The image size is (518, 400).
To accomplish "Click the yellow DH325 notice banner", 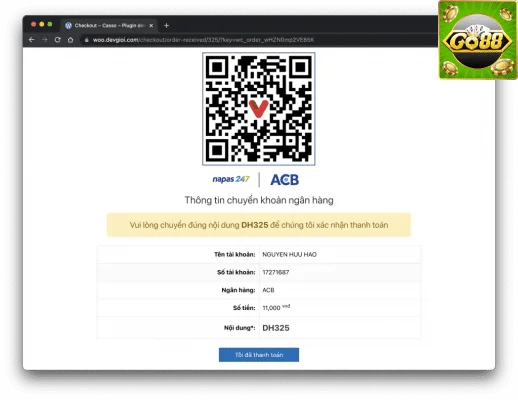I will tap(259, 225).
